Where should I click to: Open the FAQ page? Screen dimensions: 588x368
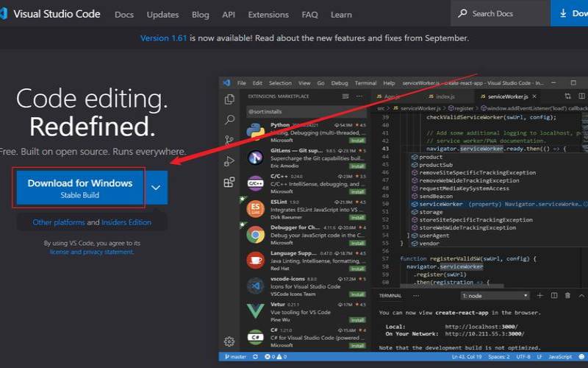309,15
